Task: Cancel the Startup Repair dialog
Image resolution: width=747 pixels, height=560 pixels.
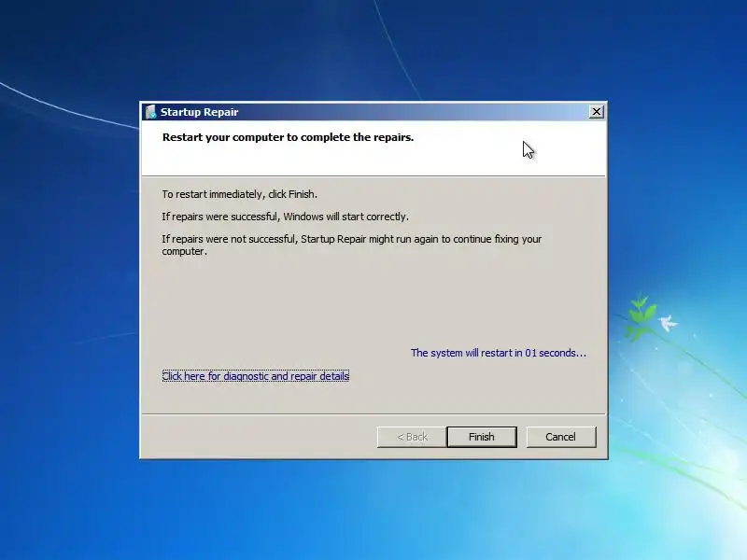Action: pyautogui.click(x=561, y=437)
